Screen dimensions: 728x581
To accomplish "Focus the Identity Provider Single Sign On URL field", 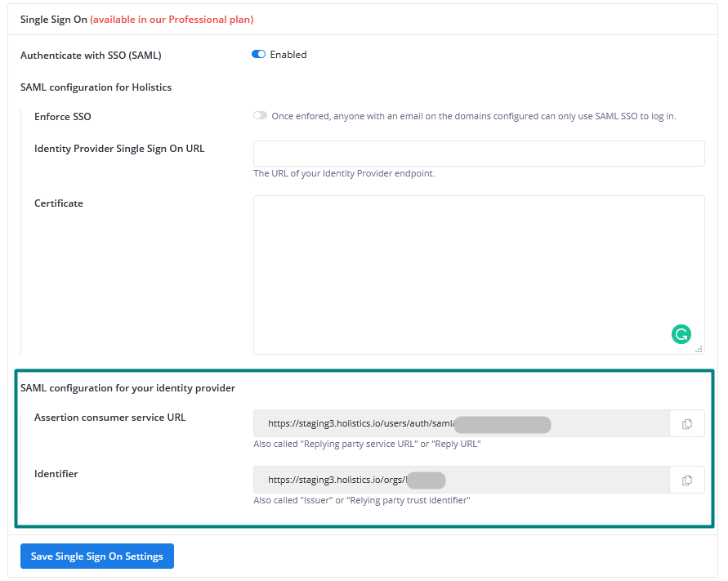I will (479, 154).
